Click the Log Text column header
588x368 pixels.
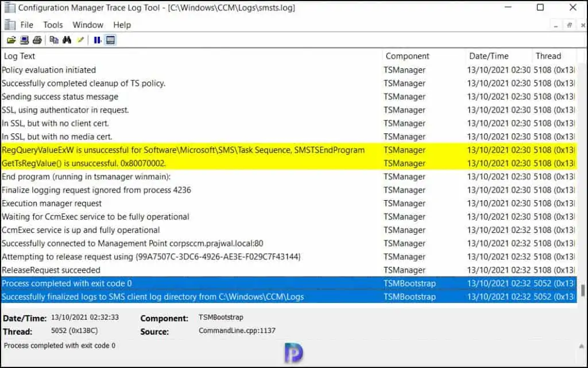(x=191, y=56)
